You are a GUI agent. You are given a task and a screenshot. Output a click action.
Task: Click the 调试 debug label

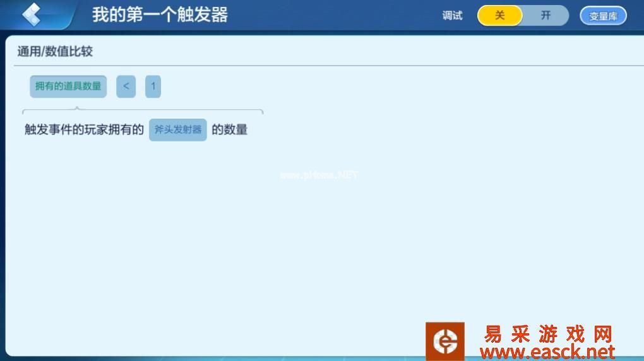[452, 16]
